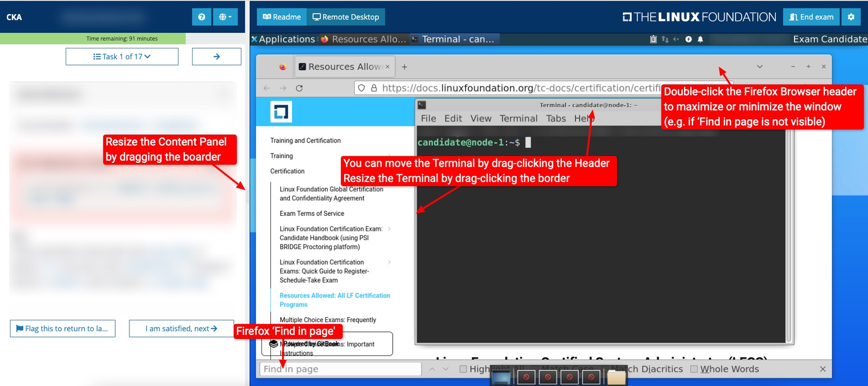
Task: Go to next task arrow button
Action: click(216, 57)
